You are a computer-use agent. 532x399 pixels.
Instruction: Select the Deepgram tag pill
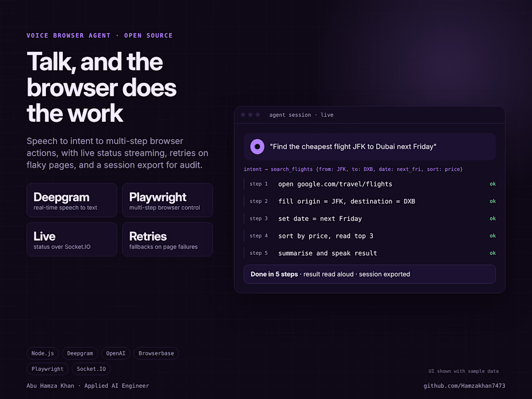click(x=80, y=353)
